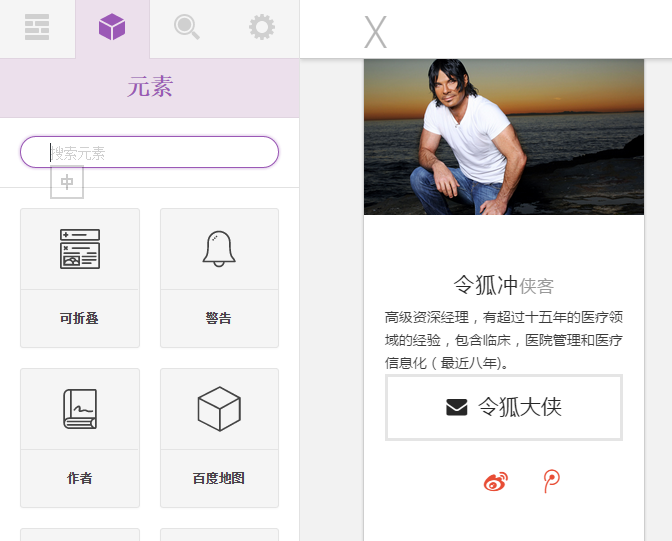672x541 pixels.
Task: Click the 令狐大侠 email button
Action: 504,407
